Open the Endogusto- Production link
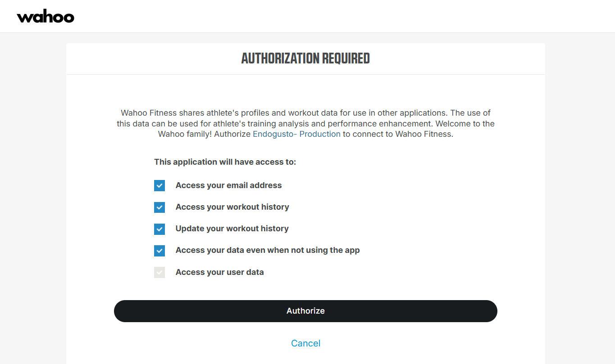Viewport: 615px width, 364px height. point(296,134)
